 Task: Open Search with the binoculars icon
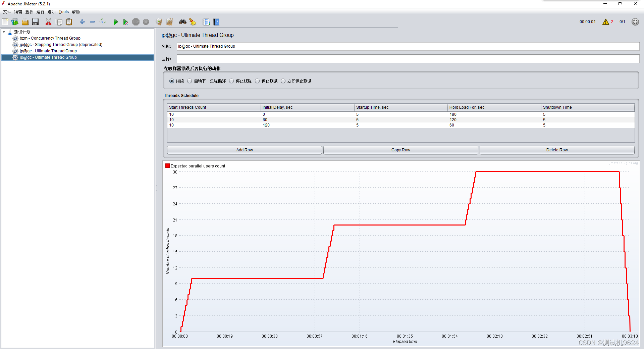point(183,22)
